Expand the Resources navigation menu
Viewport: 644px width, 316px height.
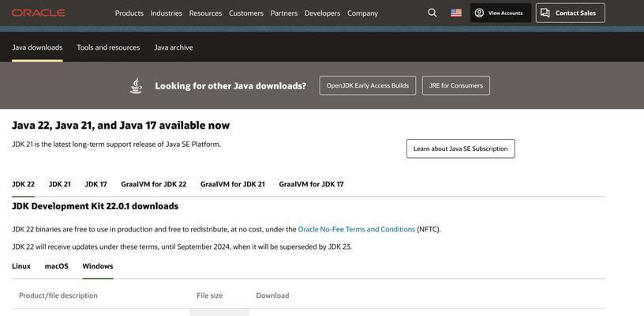[x=205, y=13]
